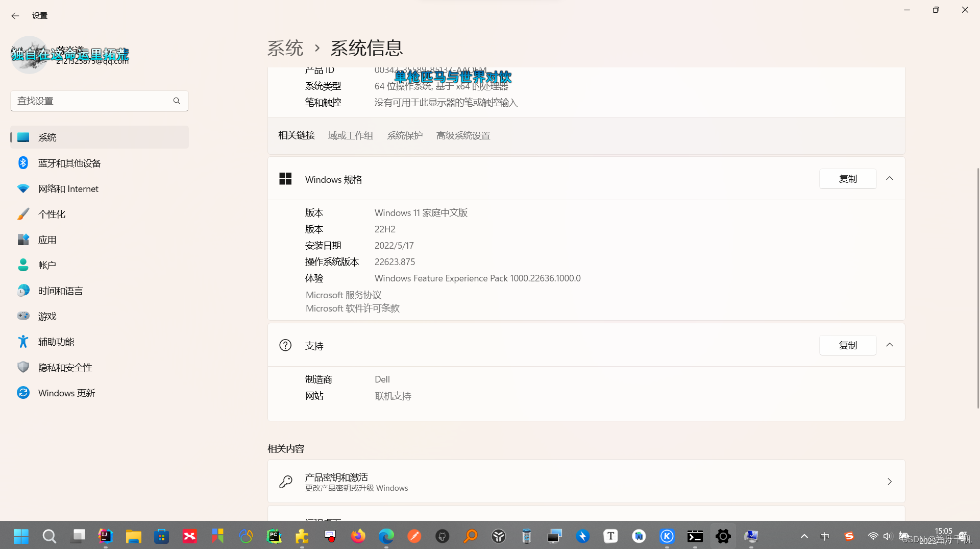Open 系统 in the sidebar
Image resolution: width=980 pixels, height=549 pixels.
pyautogui.click(x=100, y=137)
